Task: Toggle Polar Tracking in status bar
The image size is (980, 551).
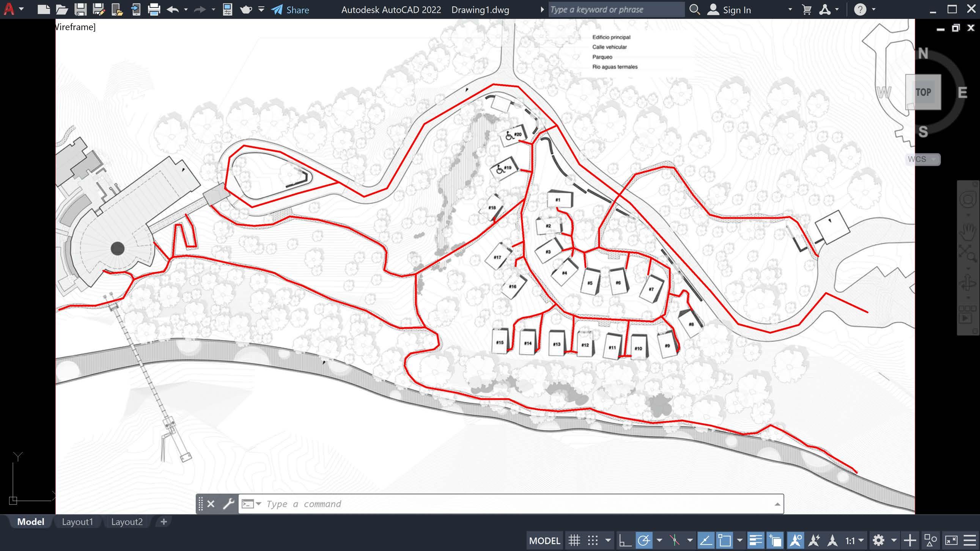Action: click(644, 540)
